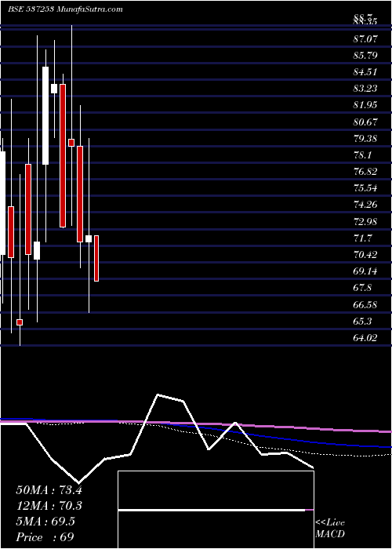This screenshot has width=392, height=549.
Task: Click the 76.82 price axis label
Action: coord(365,171)
